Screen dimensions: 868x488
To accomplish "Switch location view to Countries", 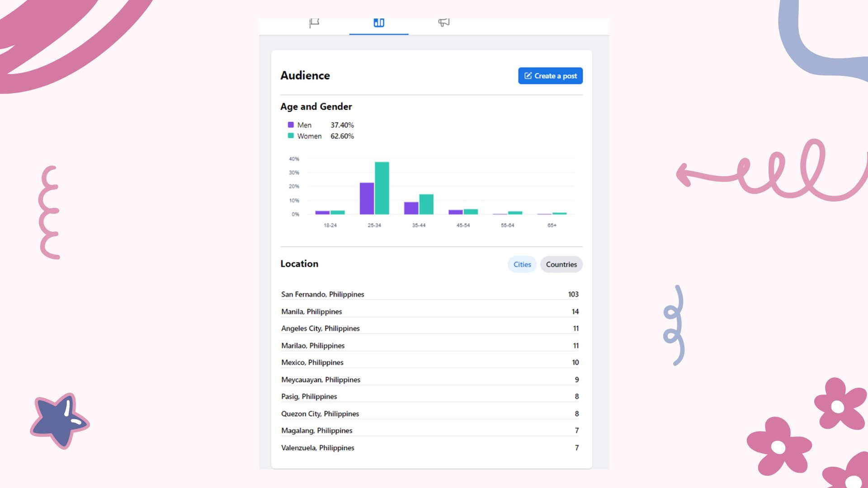I will (561, 264).
